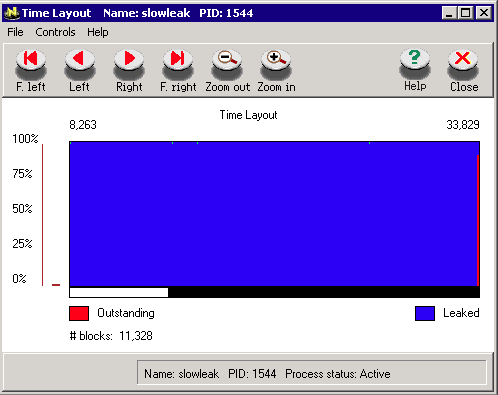Click the 100% axis label

(x=25, y=139)
